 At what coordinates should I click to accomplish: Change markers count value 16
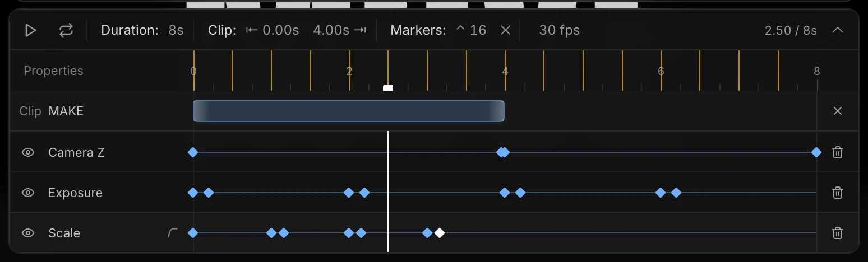coord(478,30)
